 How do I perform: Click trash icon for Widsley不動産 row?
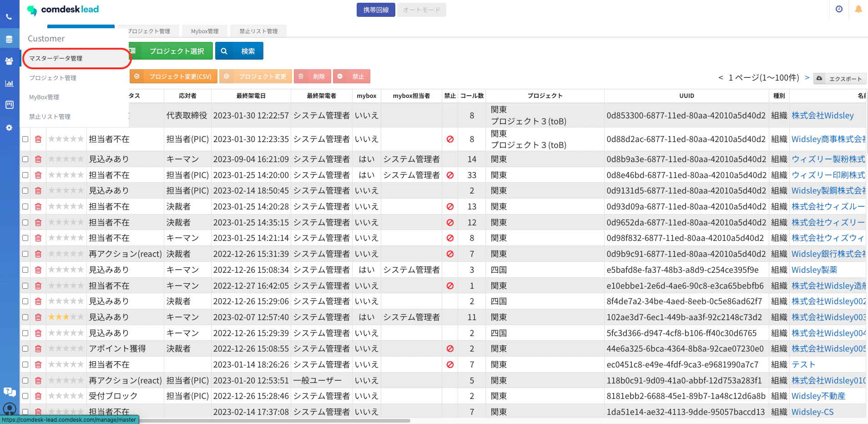coord(38,396)
